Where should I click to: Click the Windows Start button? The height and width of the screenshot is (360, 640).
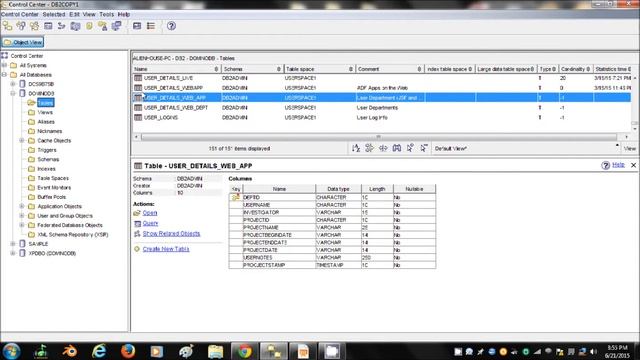click(11, 351)
